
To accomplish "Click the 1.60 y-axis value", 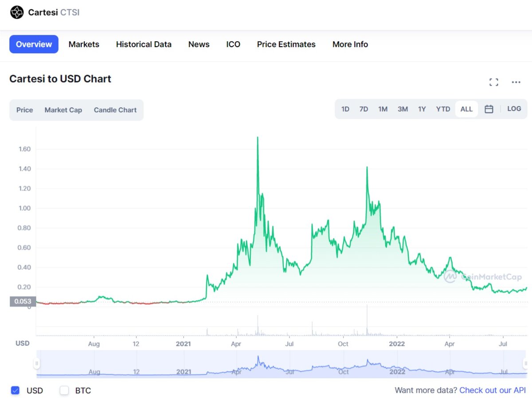I will tap(24, 149).
